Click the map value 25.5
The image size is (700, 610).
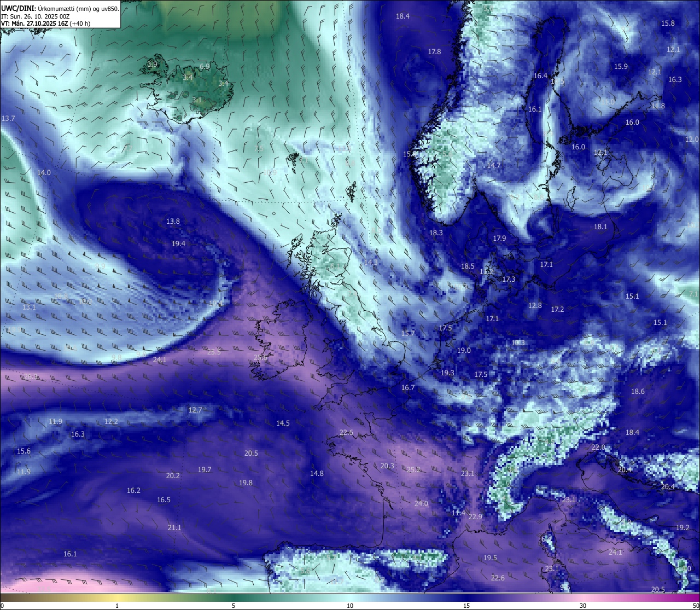pos(214,352)
